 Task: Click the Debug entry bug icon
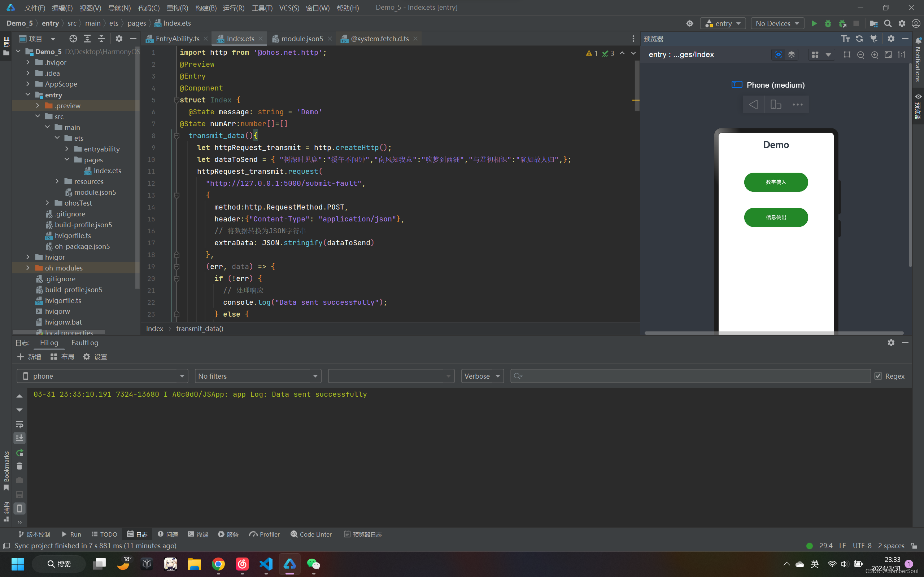point(828,24)
